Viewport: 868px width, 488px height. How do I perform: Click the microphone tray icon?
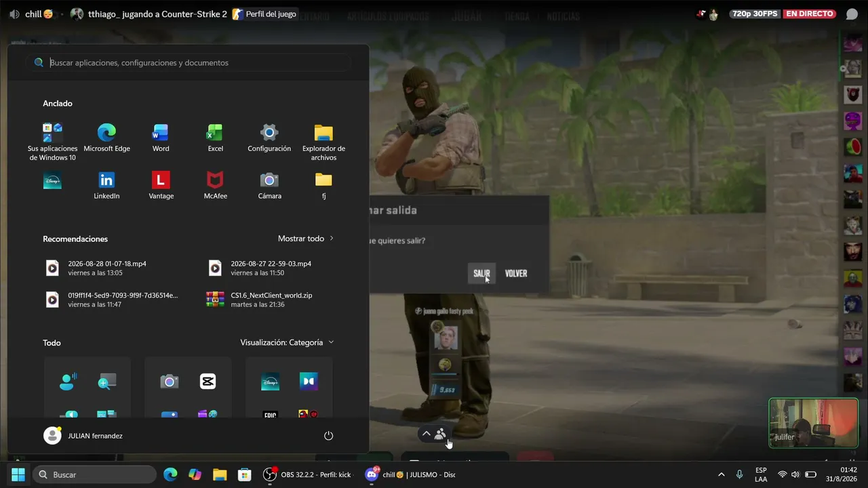[x=739, y=474]
